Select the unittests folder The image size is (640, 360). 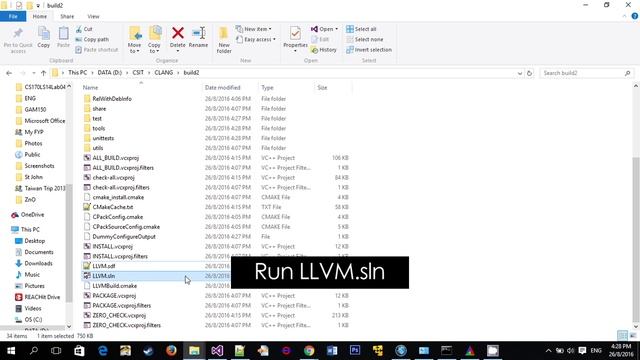(x=103, y=138)
